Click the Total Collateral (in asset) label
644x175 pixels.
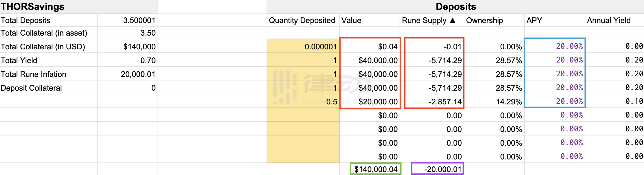(x=44, y=33)
